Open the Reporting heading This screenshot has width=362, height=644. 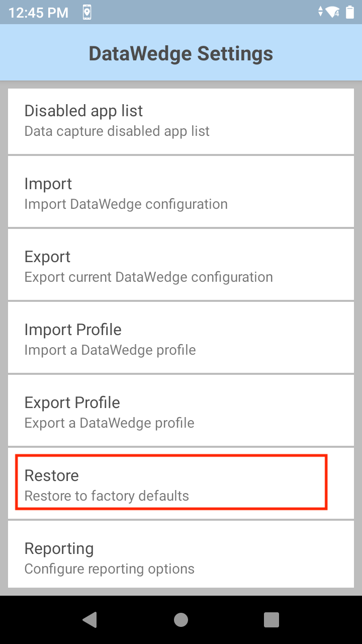59,548
